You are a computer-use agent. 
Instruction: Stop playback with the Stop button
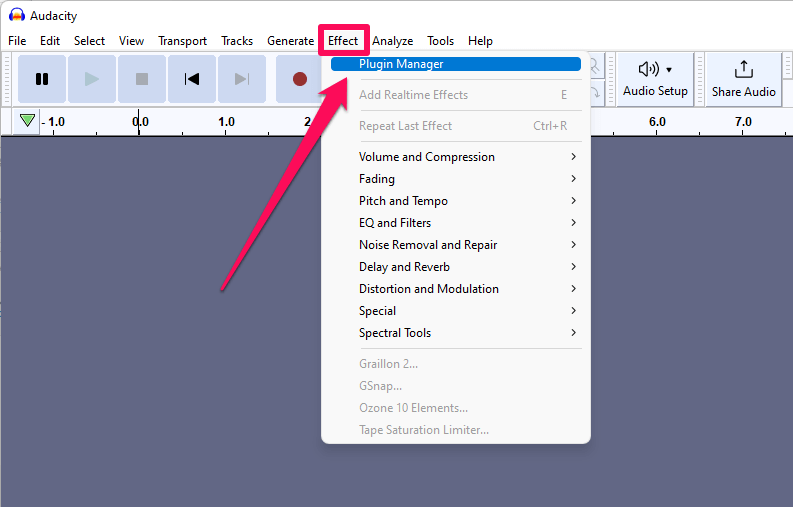pyautogui.click(x=142, y=79)
